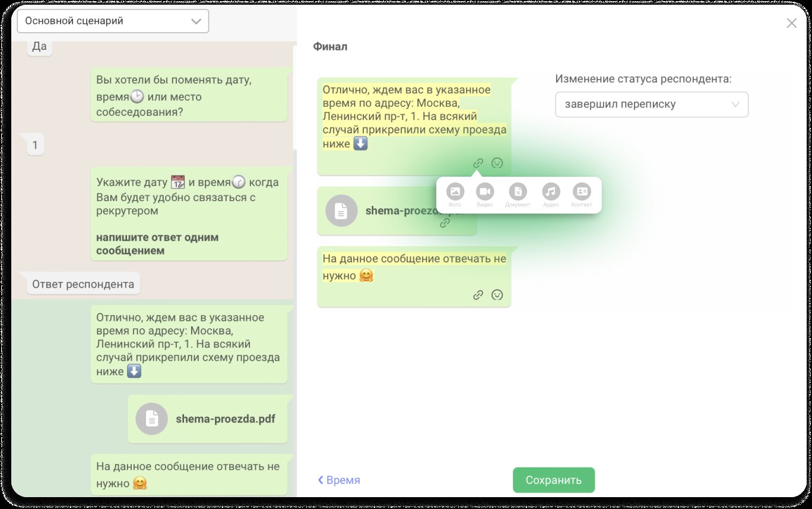The image size is (812, 509).
Task: Choose the Документ attachment icon
Action: tap(518, 191)
